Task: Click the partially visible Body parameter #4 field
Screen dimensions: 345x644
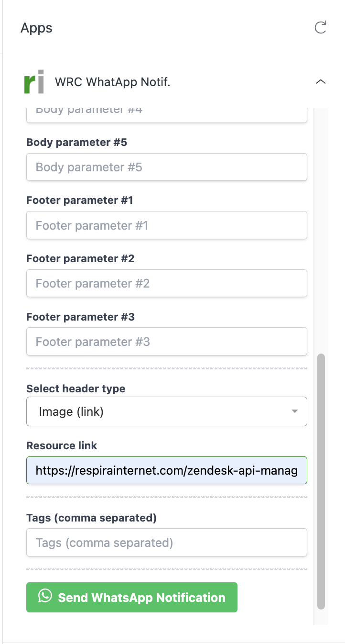Action: point(166,111)
